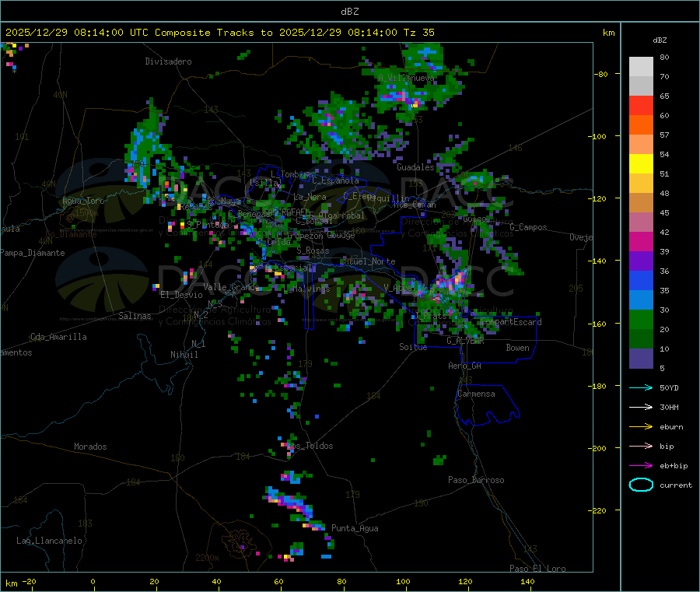Click the 'km' label above the vertical axis
The height and width of the screenshot is (592, 700).
(x=608, y=33)
